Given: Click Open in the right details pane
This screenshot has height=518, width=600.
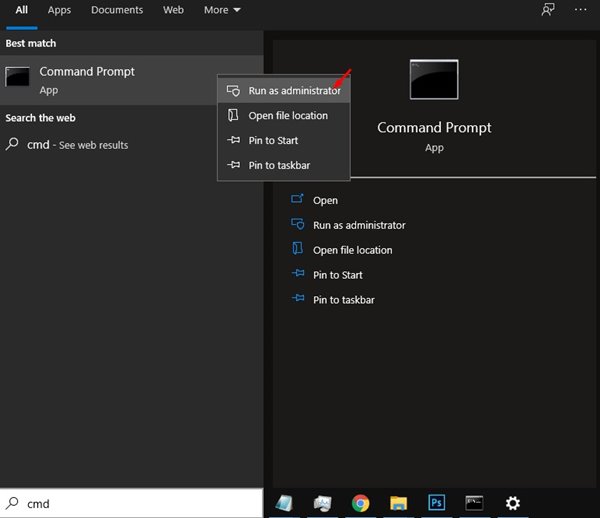Looking at the screenshot, I should [x=325, y=200].
